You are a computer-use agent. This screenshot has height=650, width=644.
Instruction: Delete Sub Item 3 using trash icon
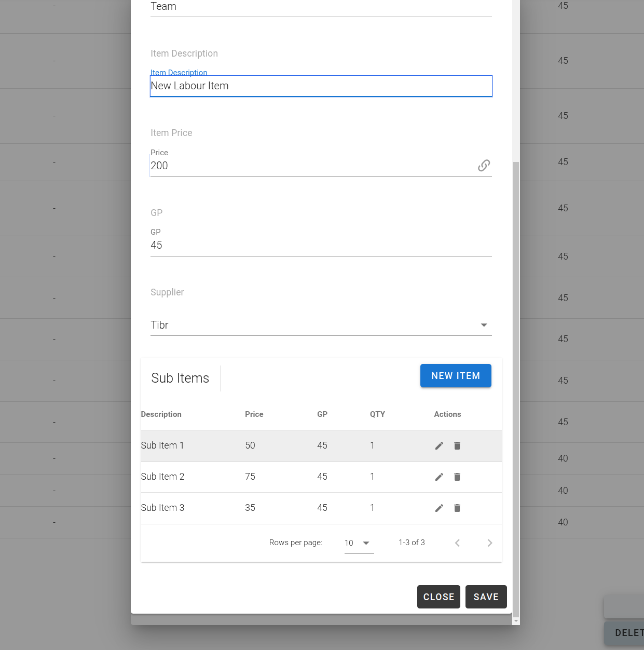(x=457, y=508)
